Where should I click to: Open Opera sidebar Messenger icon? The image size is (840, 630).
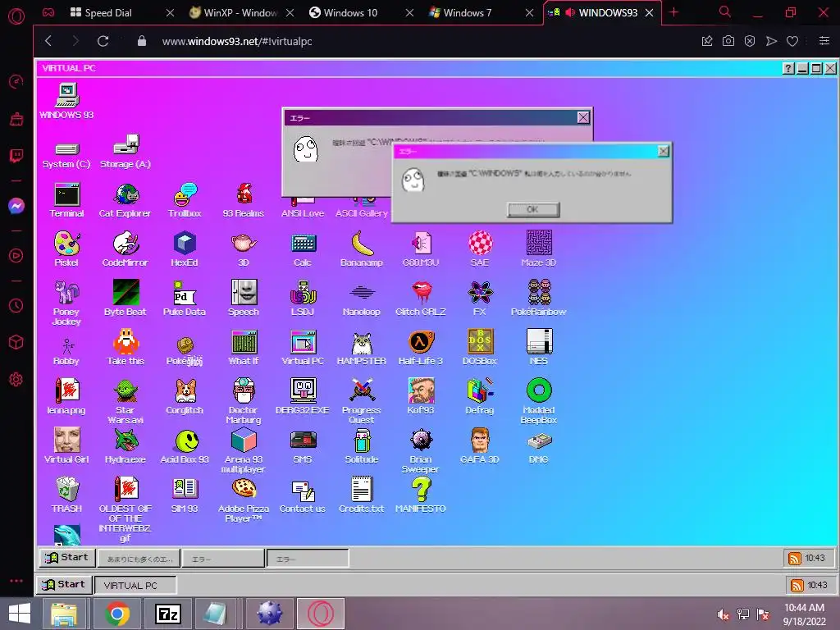pos(16,206)
